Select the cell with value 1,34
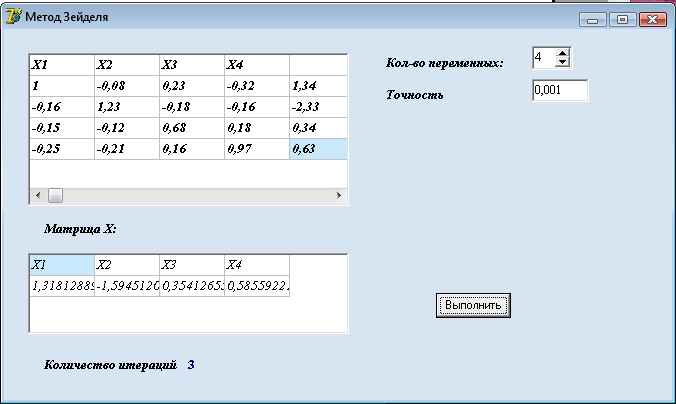 click(x=319, y=86)
